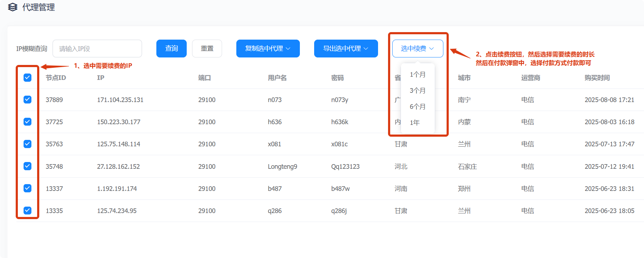Click city cell 郑州
The image size is (644, 258).
coord(464,189)
